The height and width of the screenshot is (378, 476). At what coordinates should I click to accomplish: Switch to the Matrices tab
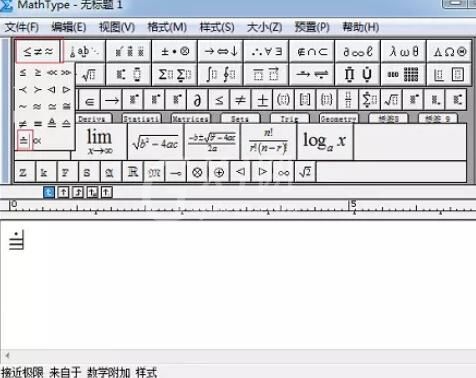point(190,119)
